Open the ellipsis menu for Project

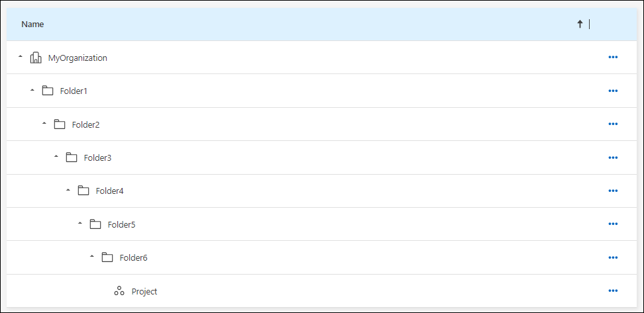click(x=613, y=291)
